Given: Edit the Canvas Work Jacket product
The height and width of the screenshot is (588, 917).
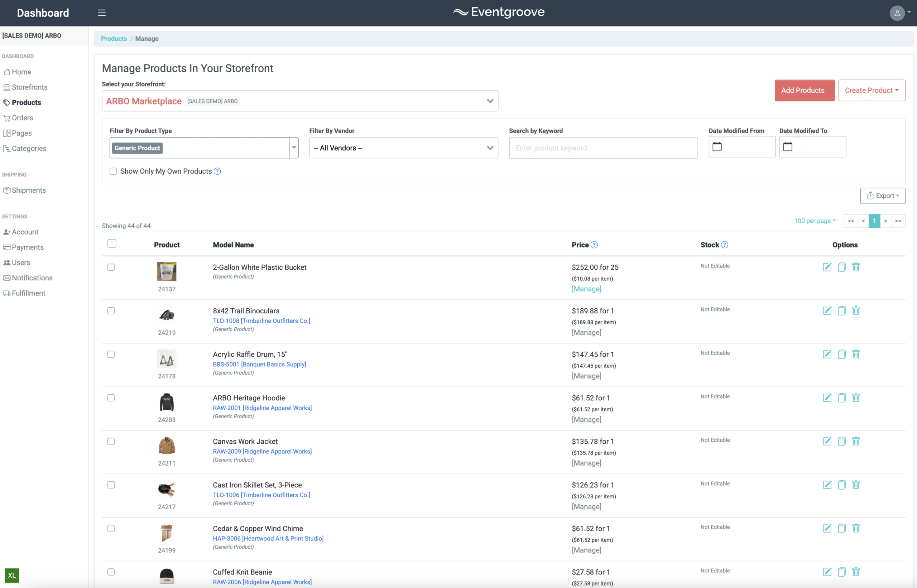Looking at the screenshot, I should pos(827,441).
